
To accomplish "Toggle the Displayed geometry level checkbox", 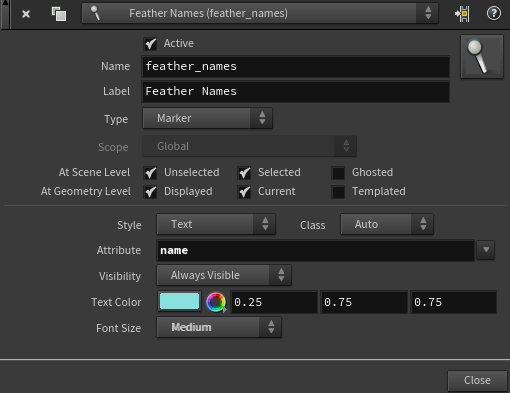I will click(x=150, y=192).
